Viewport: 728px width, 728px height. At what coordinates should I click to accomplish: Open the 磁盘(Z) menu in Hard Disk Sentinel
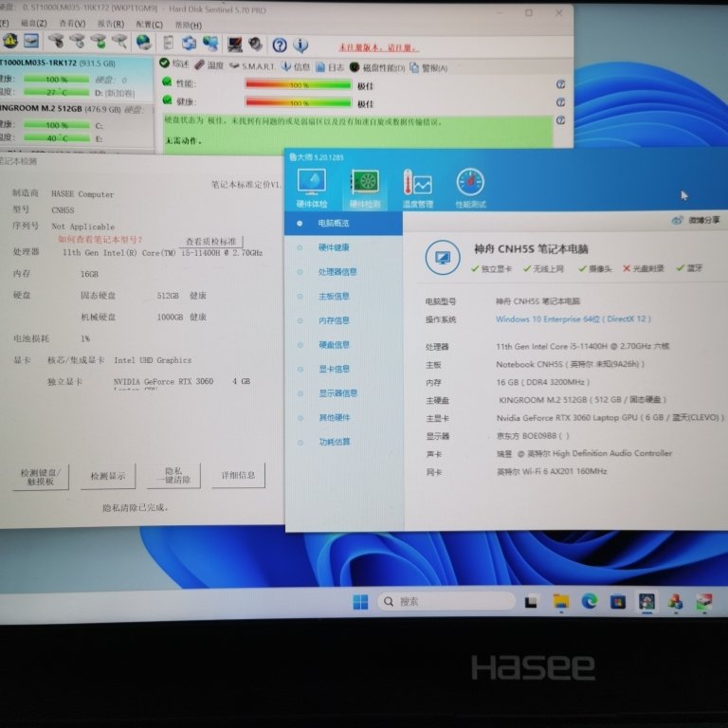[34, 23]
